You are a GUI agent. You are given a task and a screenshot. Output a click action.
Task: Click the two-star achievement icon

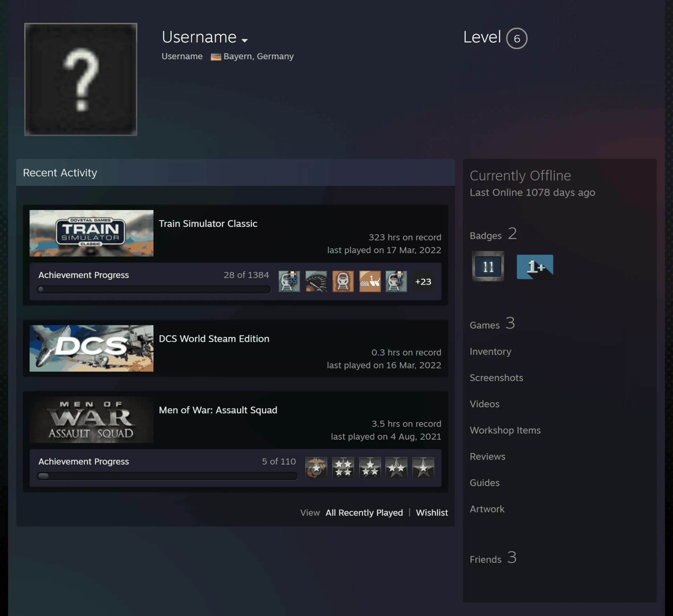tap(396, 468)
